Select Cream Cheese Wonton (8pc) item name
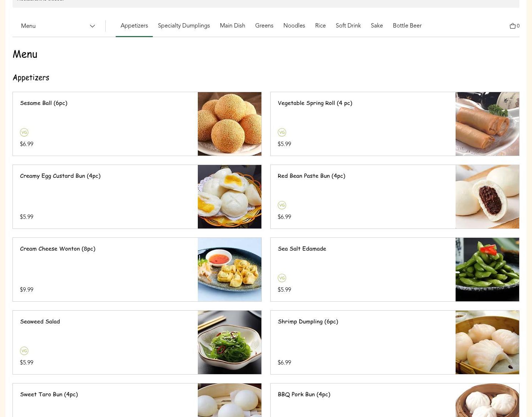The width and height of the screenshot is (532, 417). [57, 248]
